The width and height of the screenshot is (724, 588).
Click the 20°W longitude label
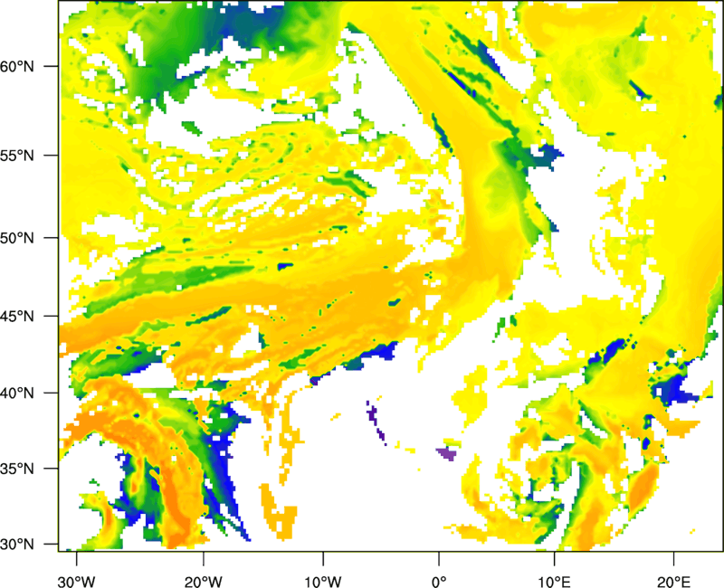[204, 581]
